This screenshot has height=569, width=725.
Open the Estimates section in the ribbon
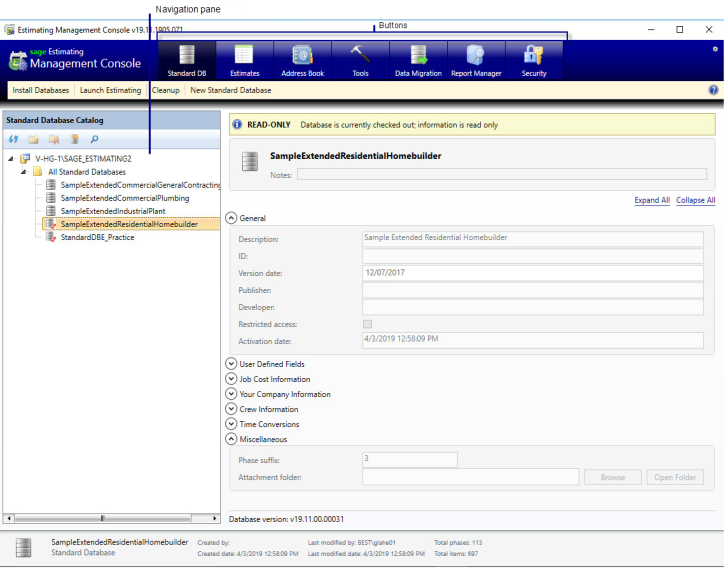point(244,60)
